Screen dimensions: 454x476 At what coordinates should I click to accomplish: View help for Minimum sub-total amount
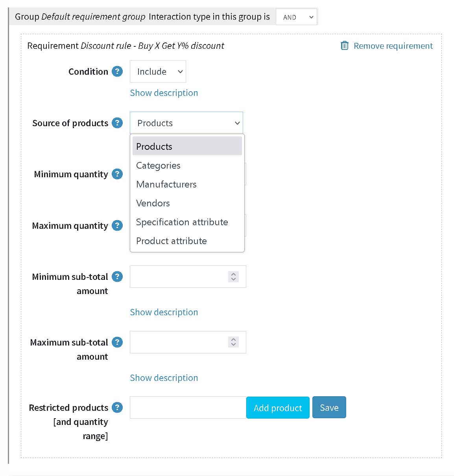pyautogui.click(x=117, y=277)
